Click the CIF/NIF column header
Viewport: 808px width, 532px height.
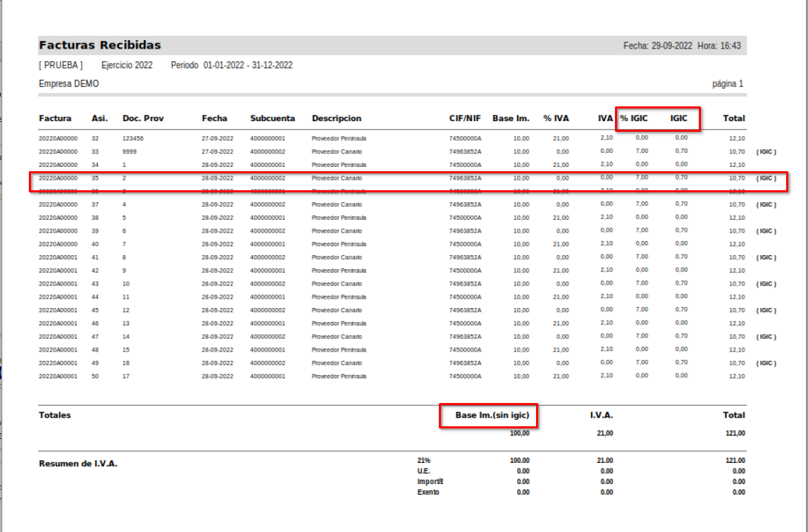(x=465, y=118)
